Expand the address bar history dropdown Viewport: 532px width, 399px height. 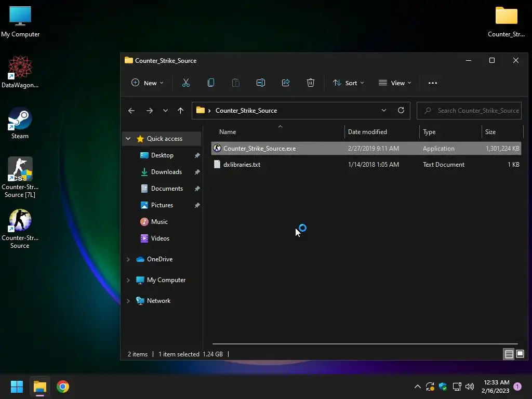[x=384, y=110]
